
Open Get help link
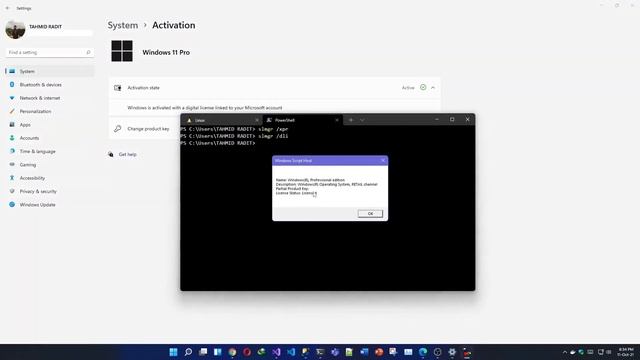point(127,154)
